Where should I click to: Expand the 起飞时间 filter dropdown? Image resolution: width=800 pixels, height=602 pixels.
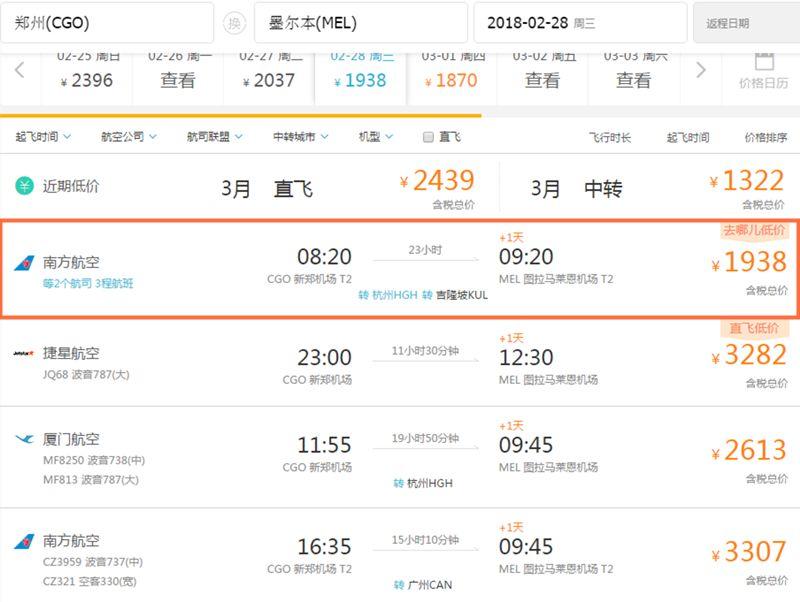point(43,136)
